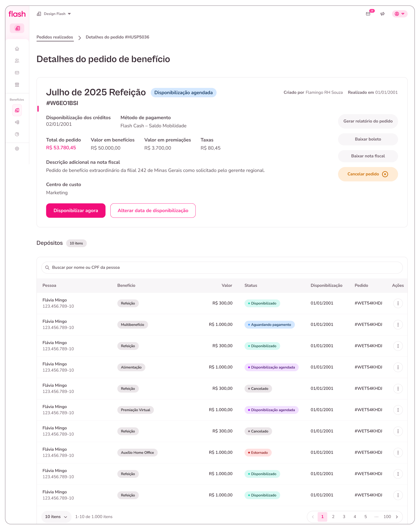The width and height of the screenshot is (420, 530).
Task: Open the settings gear in sidebar
Action: pos(17,149)
